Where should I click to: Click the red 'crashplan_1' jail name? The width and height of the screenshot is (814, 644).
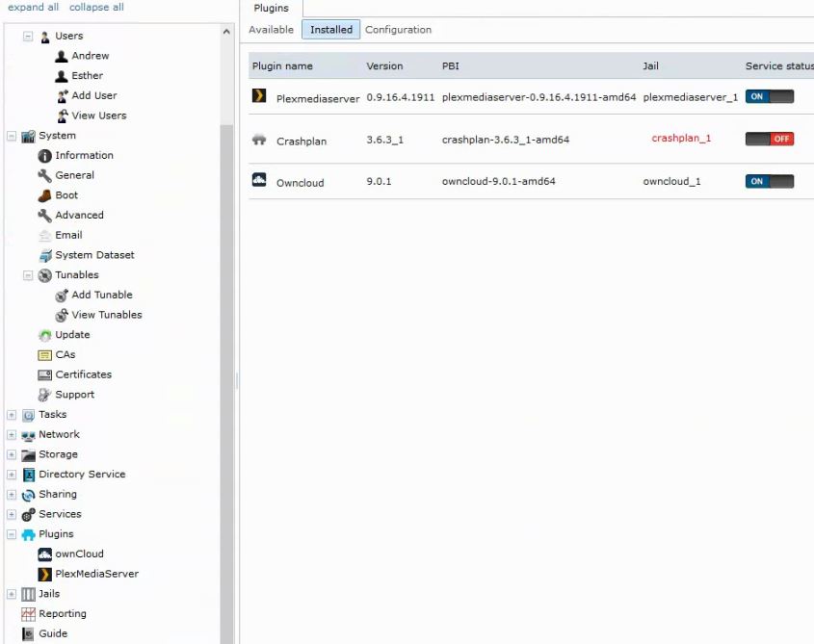681,138
